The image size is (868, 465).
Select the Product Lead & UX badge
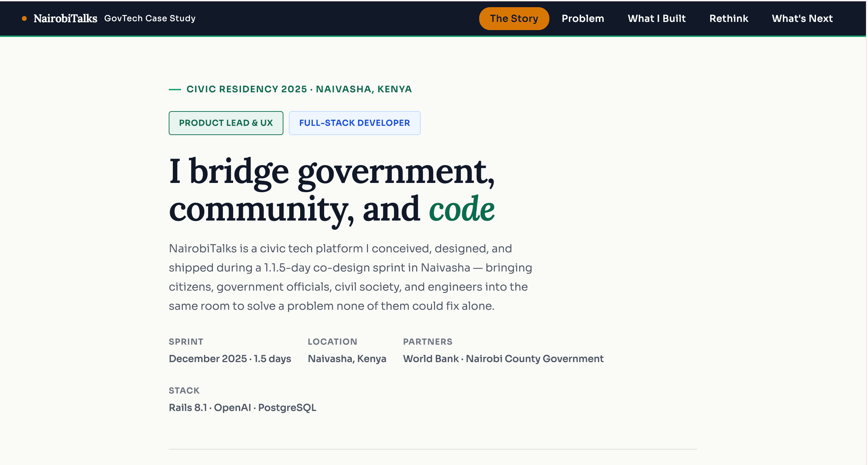226,123
